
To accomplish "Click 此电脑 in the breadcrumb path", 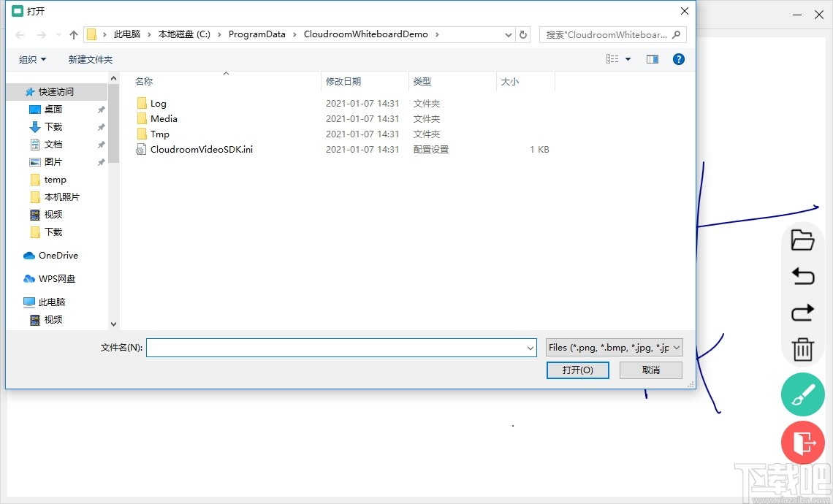I will click(127, 34).
